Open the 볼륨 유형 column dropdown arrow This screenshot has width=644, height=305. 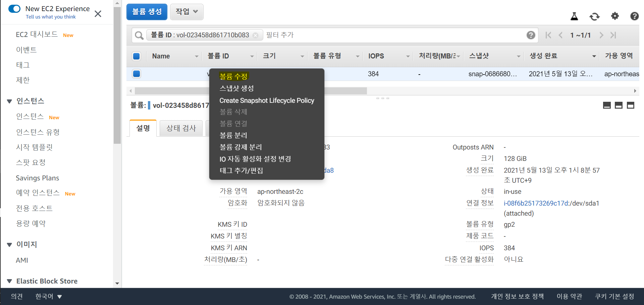click(358, 56)
